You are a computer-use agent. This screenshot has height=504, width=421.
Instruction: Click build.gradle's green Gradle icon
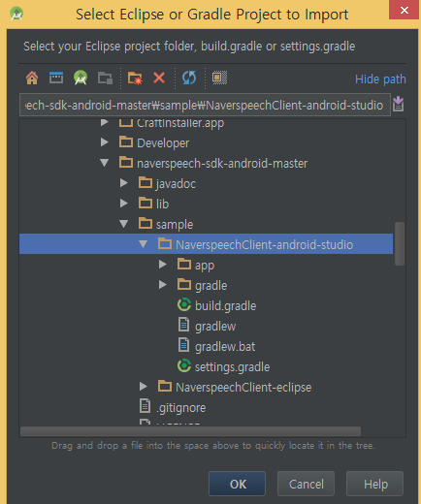184,304
